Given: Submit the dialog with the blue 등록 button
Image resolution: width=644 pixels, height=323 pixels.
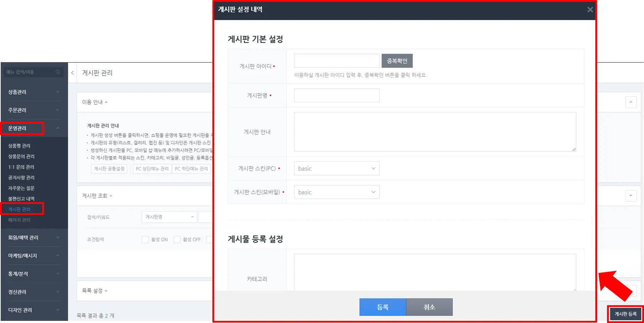Looking at the screenshot, I should pyautogui.click(x=383, y=307).
